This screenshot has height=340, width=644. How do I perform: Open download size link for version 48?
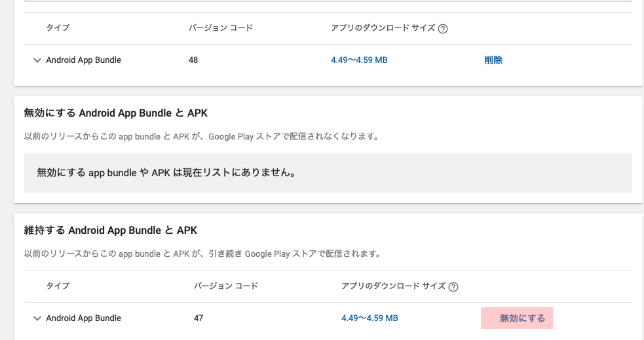[x=359, y=60]
